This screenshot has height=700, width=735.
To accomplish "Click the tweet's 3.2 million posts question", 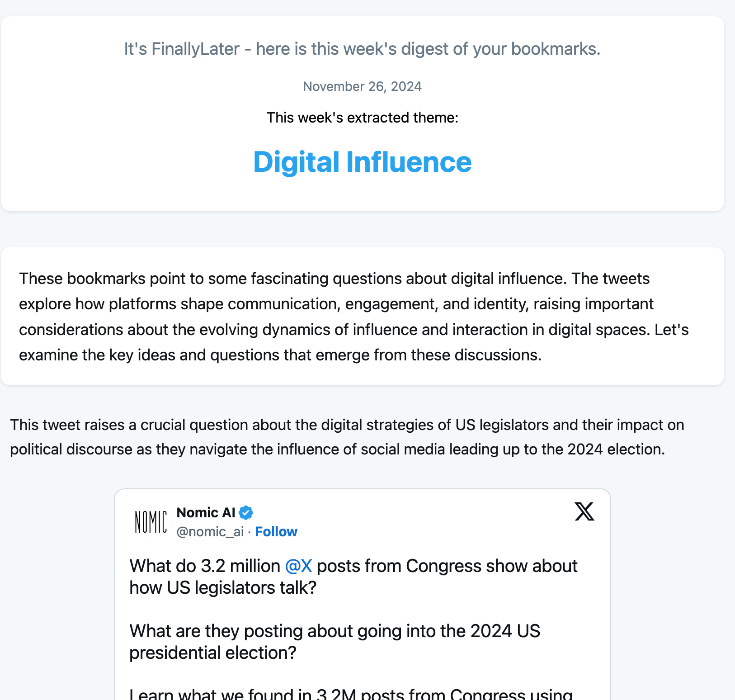I will [353, 577].
